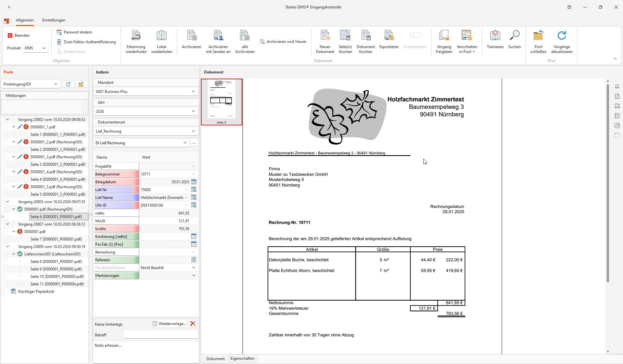623x364 pixels.
Task: Click Pool schließen icon
Action: click(x=538, y=35)
